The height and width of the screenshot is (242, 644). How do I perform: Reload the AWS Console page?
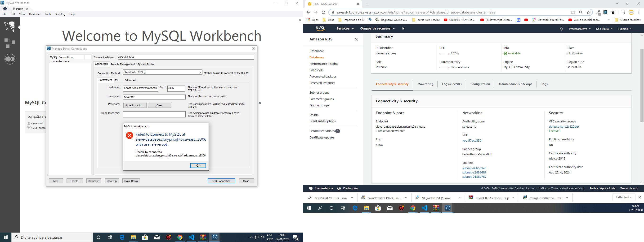323,12
